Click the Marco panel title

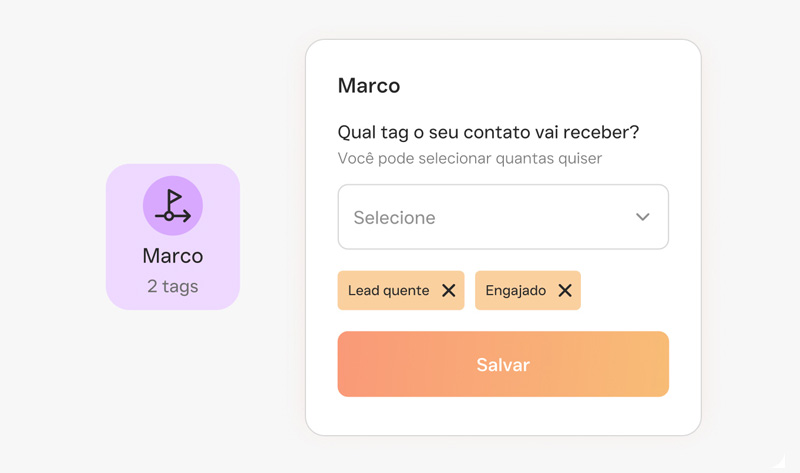(x=369, y=86)
